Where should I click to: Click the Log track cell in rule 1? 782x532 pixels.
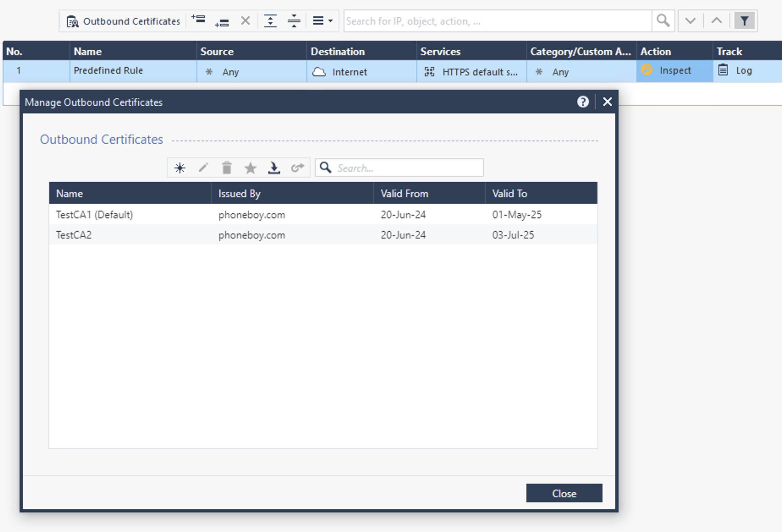point(747,71)
